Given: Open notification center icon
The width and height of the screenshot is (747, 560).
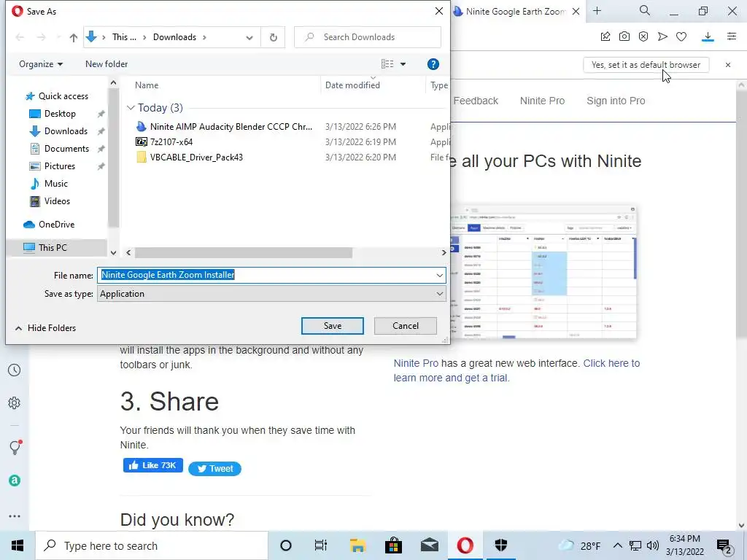Looking at the screenshot, I should (x=724, y=546).
